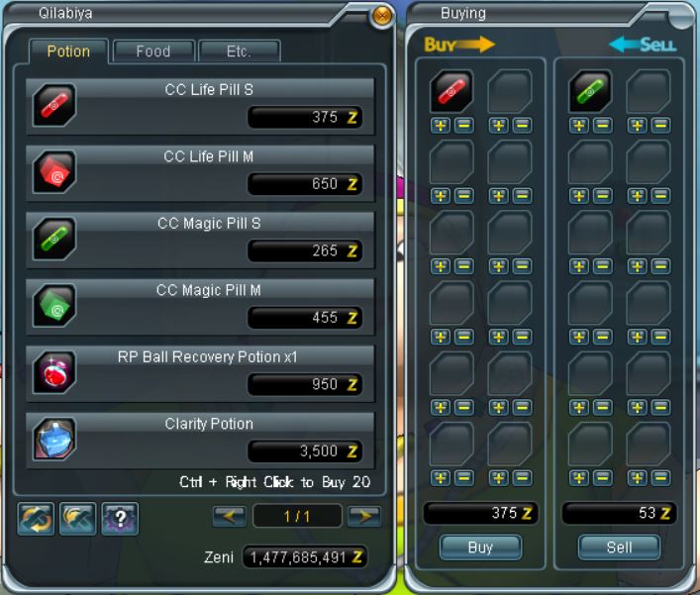Click the hammer icon next to help

[x=77, y=518]
